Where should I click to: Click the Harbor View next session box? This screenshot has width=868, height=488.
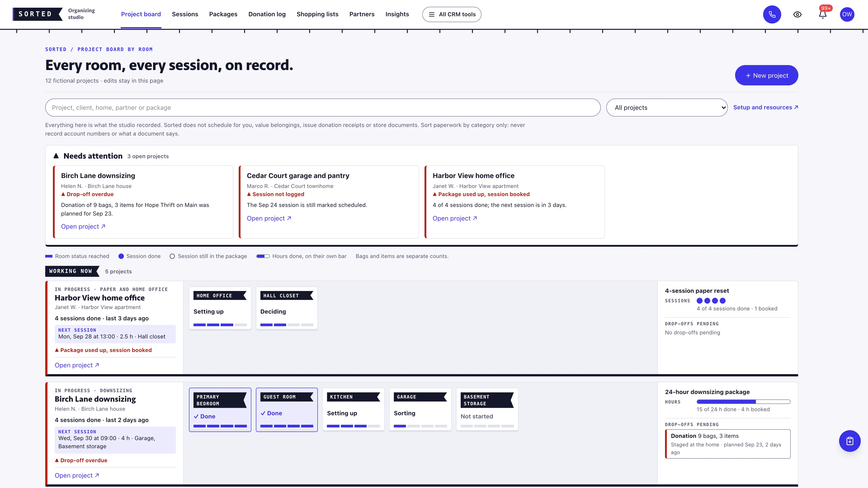coord(115,334)
